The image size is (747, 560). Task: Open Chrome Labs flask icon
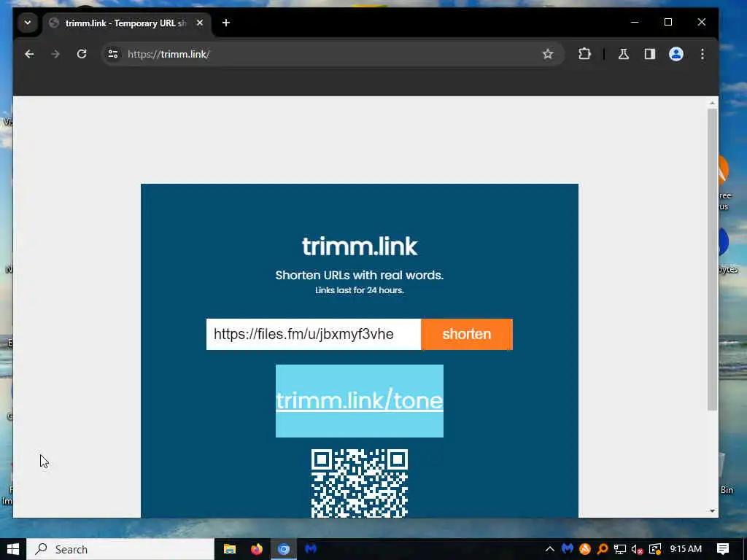(x=624, y=54)
